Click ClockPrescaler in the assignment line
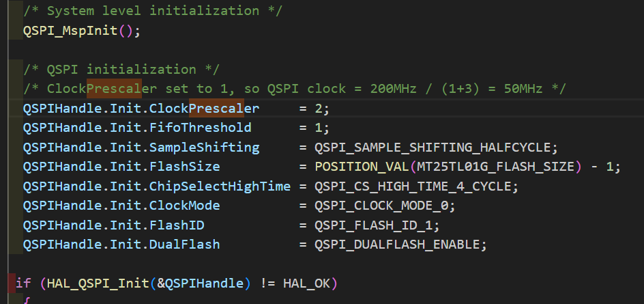The width and height of the screenshot is (644, 304). coord(204,108)
